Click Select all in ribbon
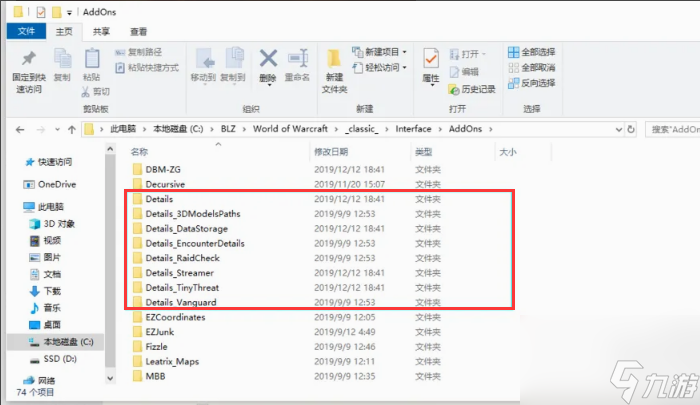Screen dimensions: 700x405 coord(531,52)
